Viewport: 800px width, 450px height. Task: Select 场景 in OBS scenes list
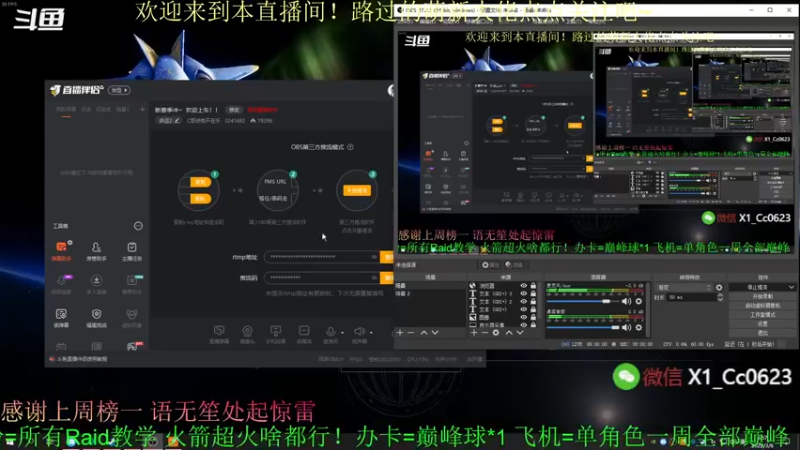(x=429, y=286)
